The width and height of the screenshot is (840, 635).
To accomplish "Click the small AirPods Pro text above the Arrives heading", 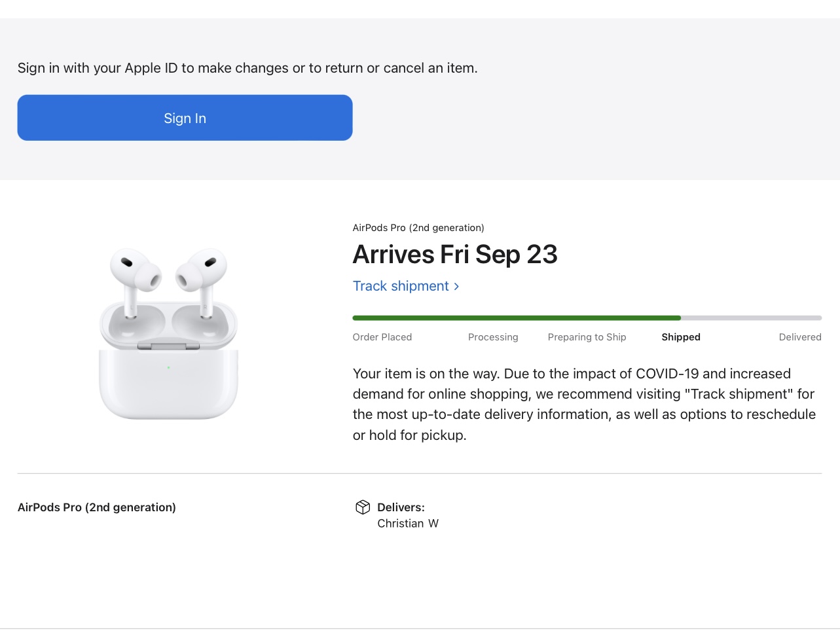I will pos(418,228).
